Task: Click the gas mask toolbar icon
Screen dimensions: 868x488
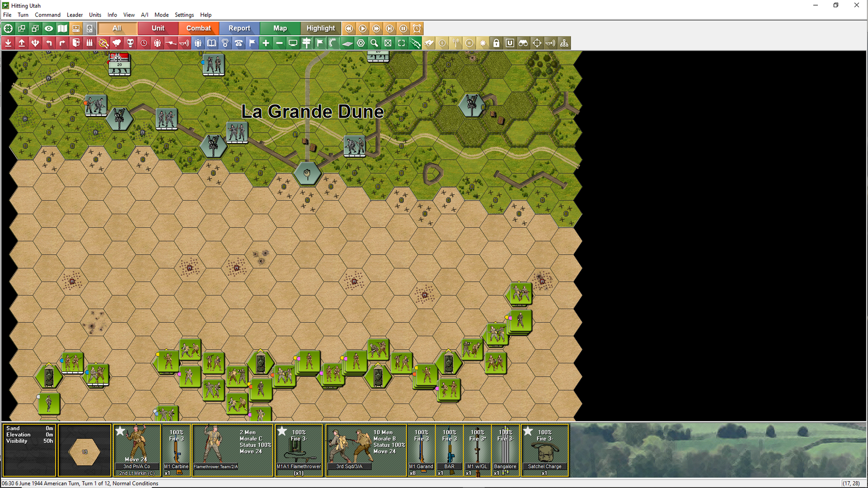Action: pyautogui.click(x=130, y=43)
